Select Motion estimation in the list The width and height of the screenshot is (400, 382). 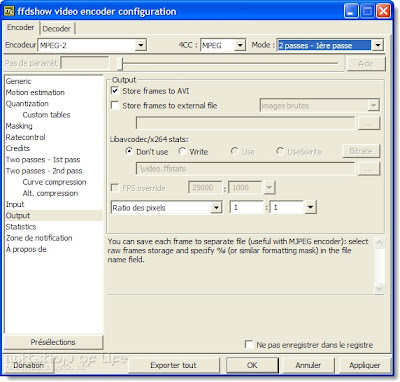(x=35, y=92)
